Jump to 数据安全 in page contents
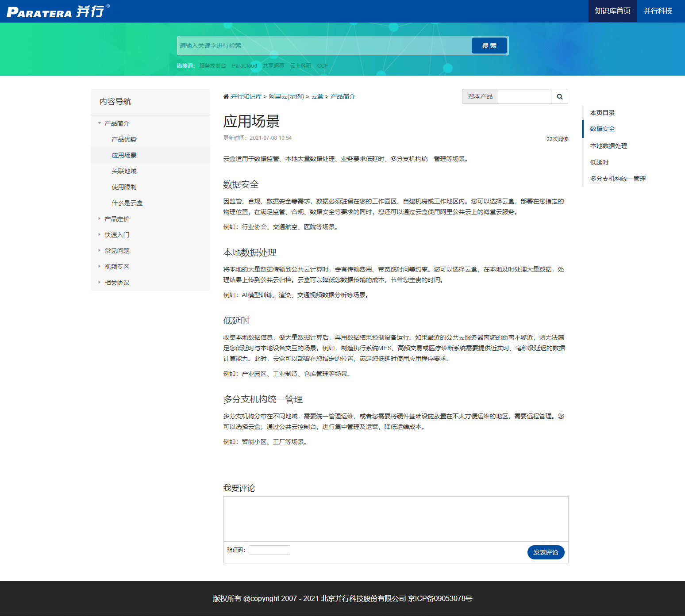 602,129
